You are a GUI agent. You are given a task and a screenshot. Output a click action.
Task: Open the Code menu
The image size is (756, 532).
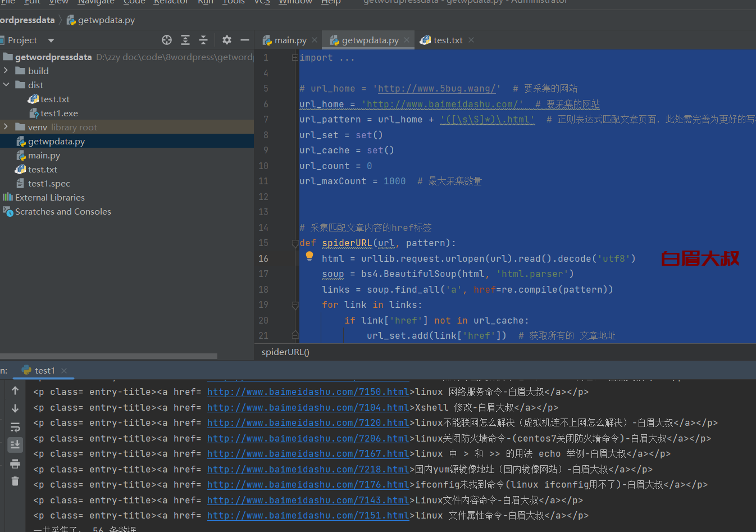coord(134,2)
